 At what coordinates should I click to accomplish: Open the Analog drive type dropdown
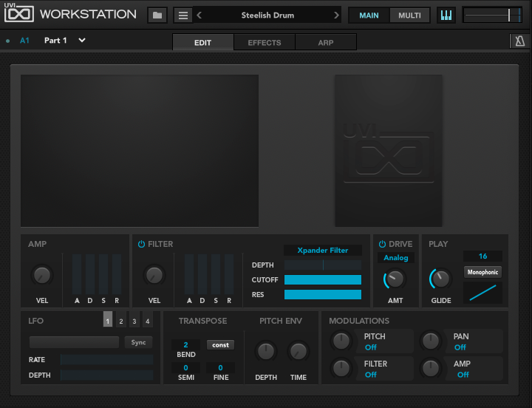(x=395, y=258)
